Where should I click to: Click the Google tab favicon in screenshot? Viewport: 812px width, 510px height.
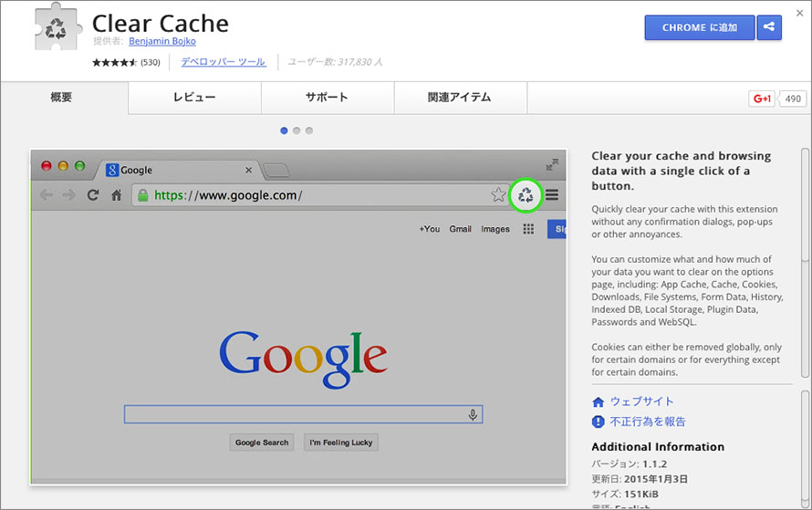112,170
